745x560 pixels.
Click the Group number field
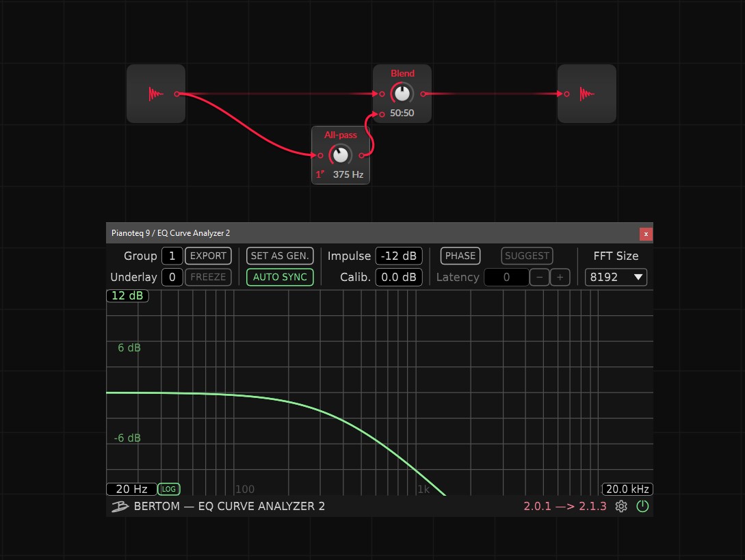tap(172, 256)
